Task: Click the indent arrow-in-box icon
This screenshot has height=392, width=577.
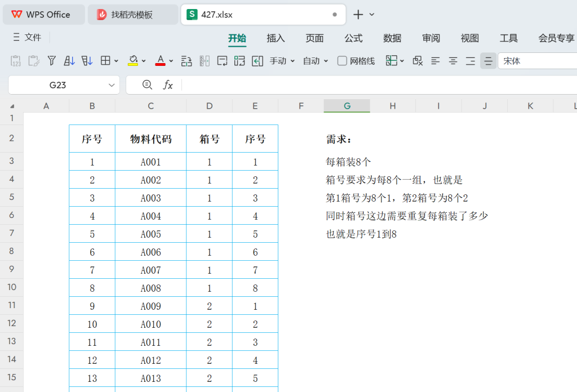Action: (257, 61)
